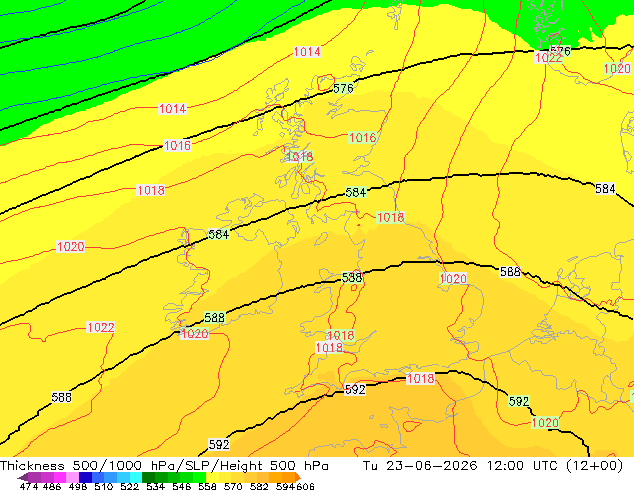The image size is (634, 490).
Task: Click the 1022 pressure label over the Atlantic
Action: coord(101,327)
